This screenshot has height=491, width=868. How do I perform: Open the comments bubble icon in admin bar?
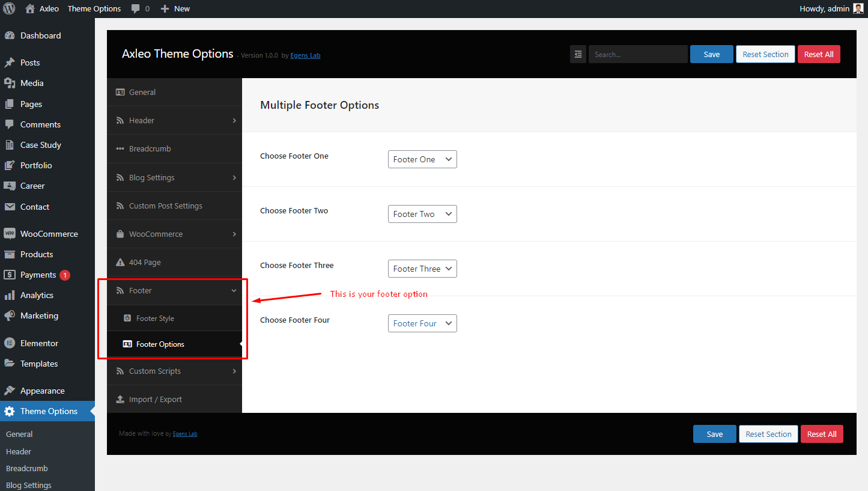tap(136, 8)
